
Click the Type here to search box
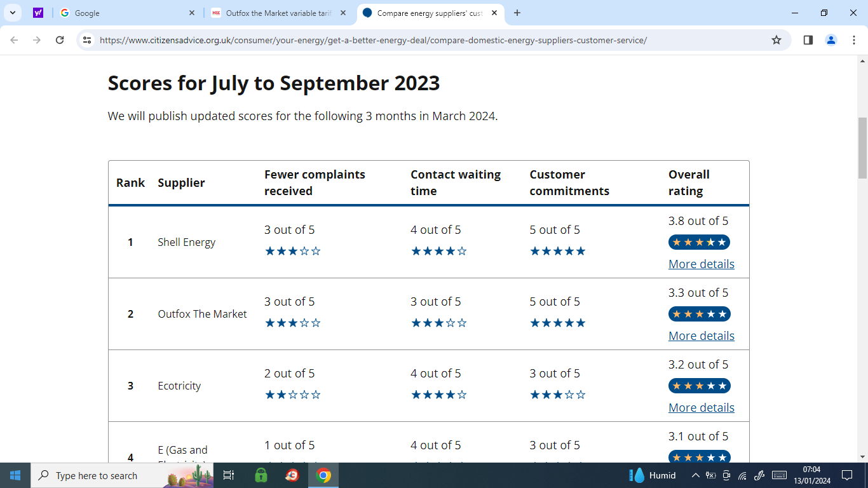[x=122, y=475]
